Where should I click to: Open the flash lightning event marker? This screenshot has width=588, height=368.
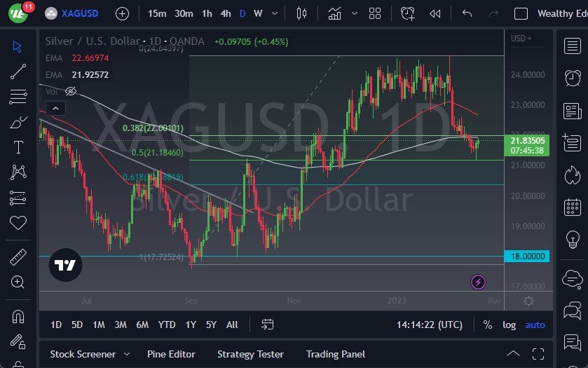coord(478,282)
